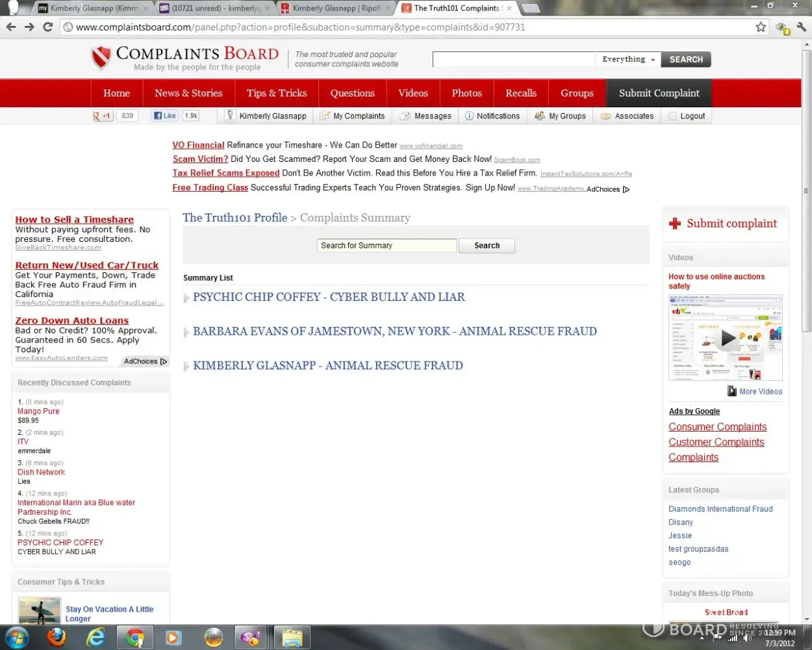
Task: Click the More Videos film icon
Action: click(x=732, y=391)
